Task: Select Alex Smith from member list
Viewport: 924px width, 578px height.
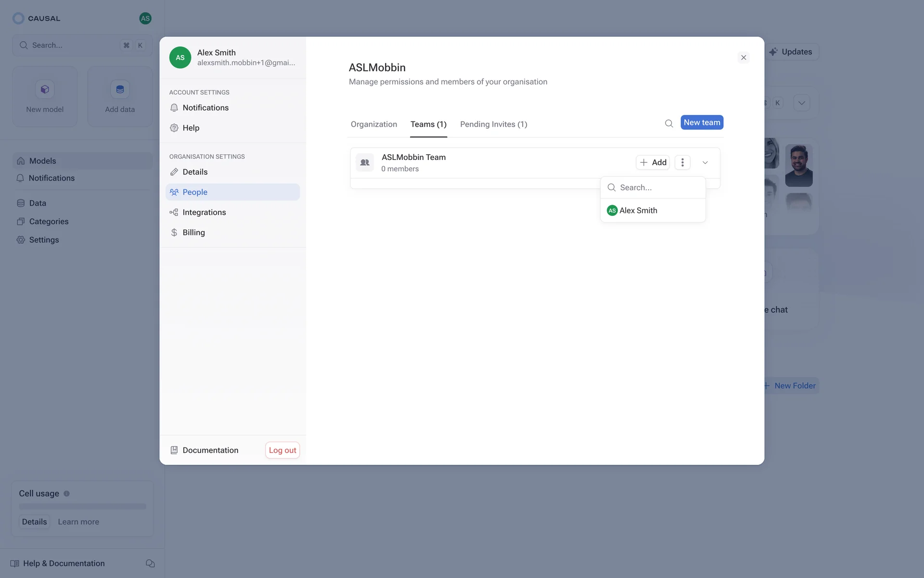Action: coord(638,210)
